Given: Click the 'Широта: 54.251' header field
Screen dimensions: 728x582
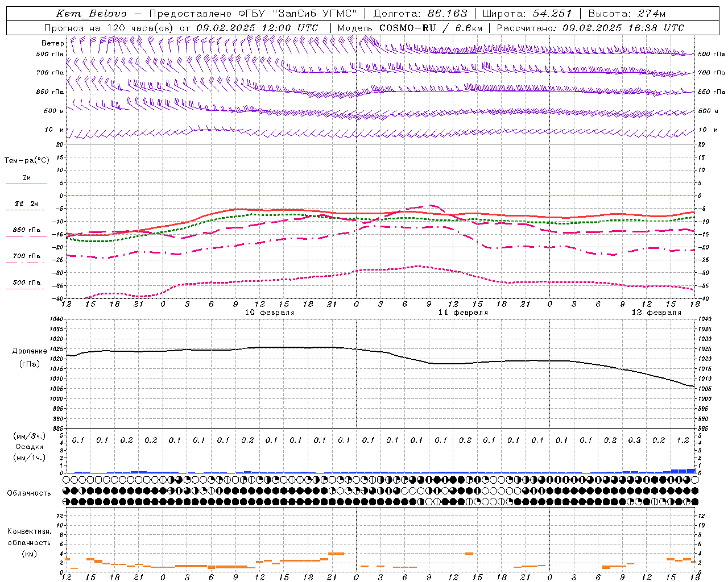Looking at the screenshot, I should (x=527, y=14).
